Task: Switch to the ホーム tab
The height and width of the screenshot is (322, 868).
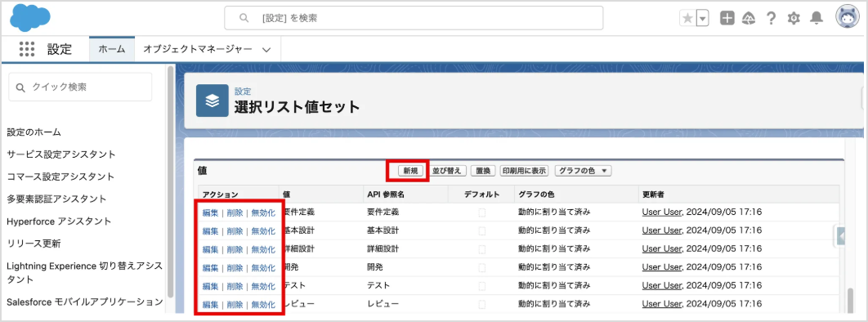Action: click(112, 49)
